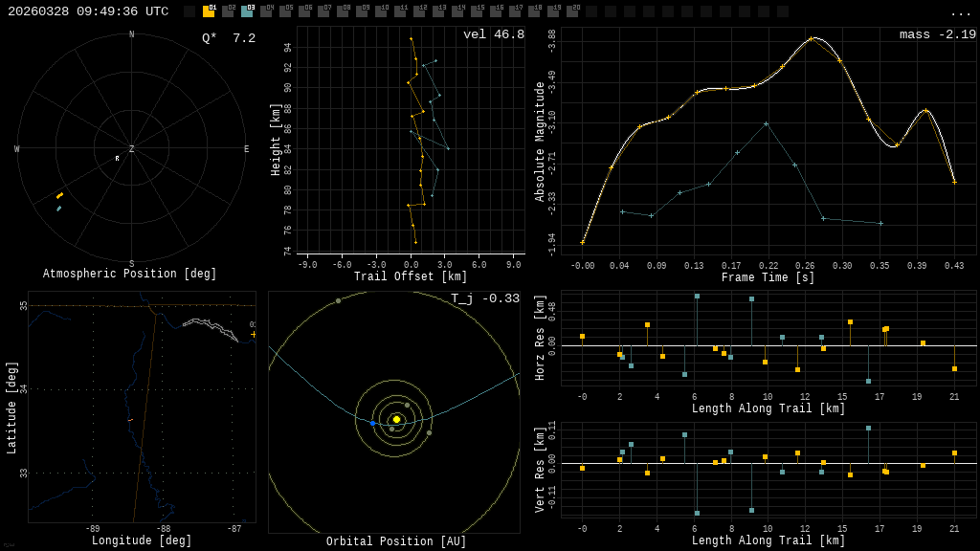Select station square labeled 10
This screenshot has height=551, width=980.
(381, 11)
